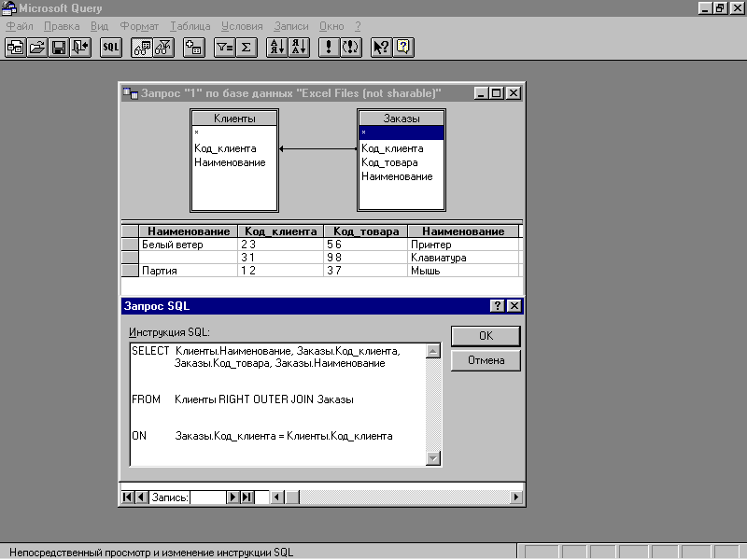Confirm the SQL statement with OK
This screenshot has height=560, width=747.
point(486,336)
